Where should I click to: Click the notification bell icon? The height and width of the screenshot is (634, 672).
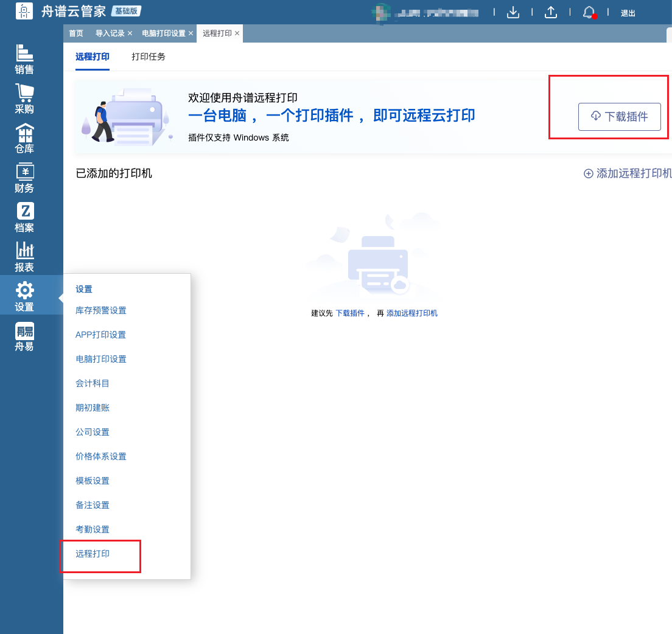tap(589, 12)
